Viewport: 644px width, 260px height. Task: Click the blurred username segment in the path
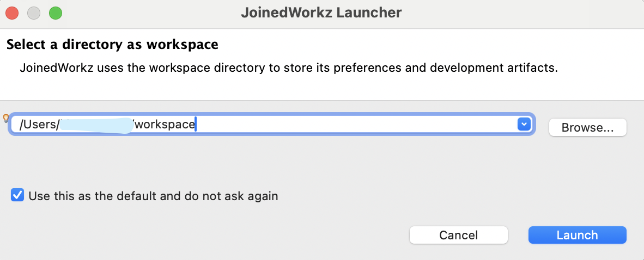click(x=96, y=125)
